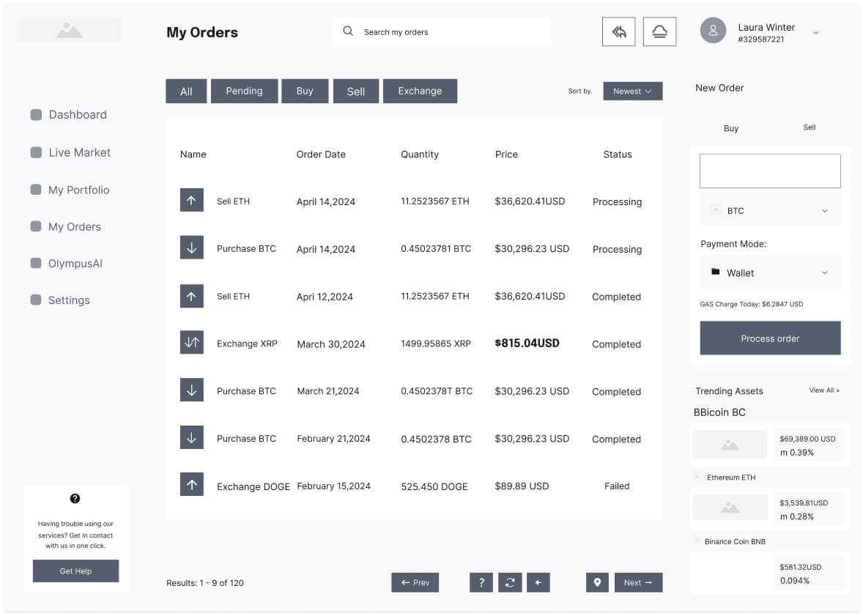Screen dimensions: 863x616
Task: Click the Name column header
Action: point(193,154)
